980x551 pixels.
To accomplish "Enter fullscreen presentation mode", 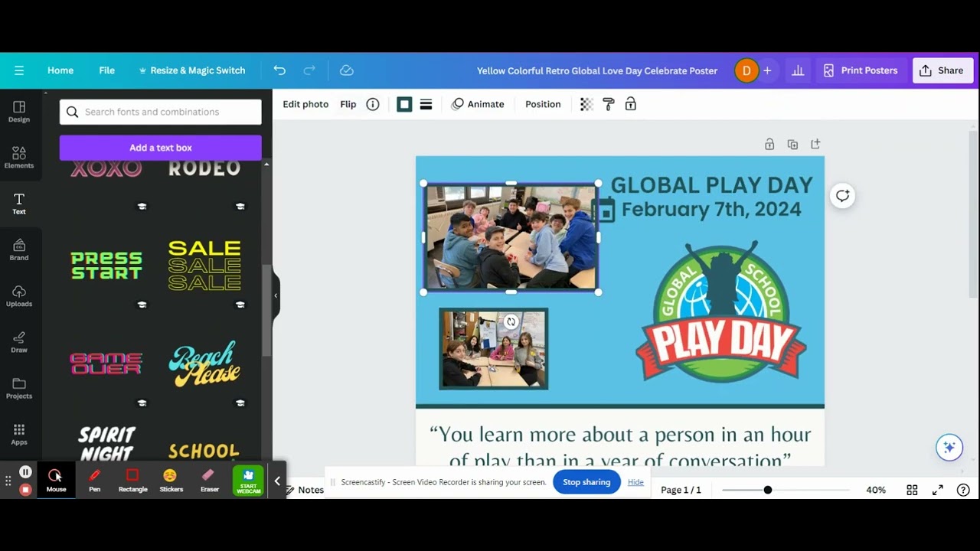I will click(938, 490).
